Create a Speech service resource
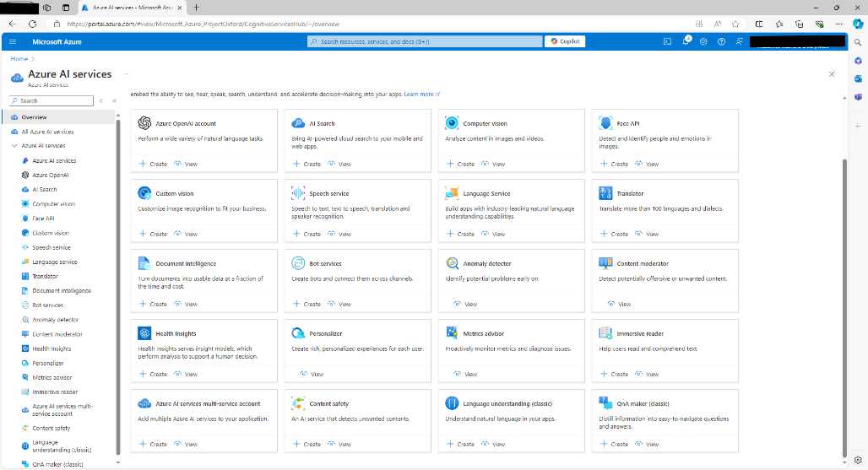The height and width of the screenshot is (470, 868). (x=307, y=234)
